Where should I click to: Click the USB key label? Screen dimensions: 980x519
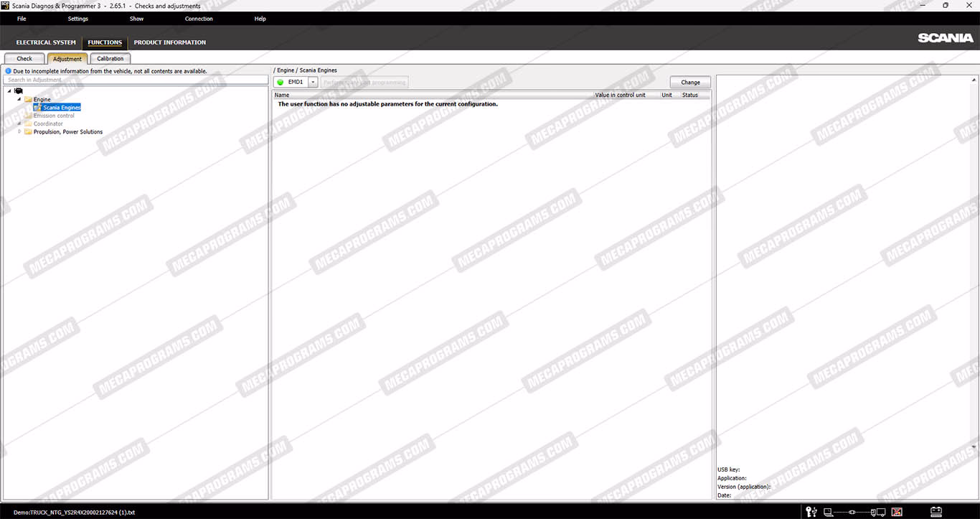728,469
